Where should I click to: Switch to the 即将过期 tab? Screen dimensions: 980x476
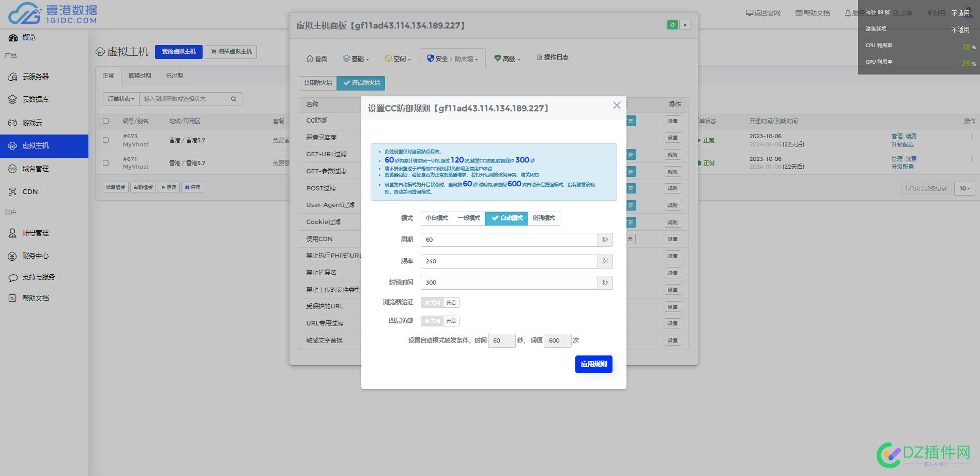click(140, 76)
